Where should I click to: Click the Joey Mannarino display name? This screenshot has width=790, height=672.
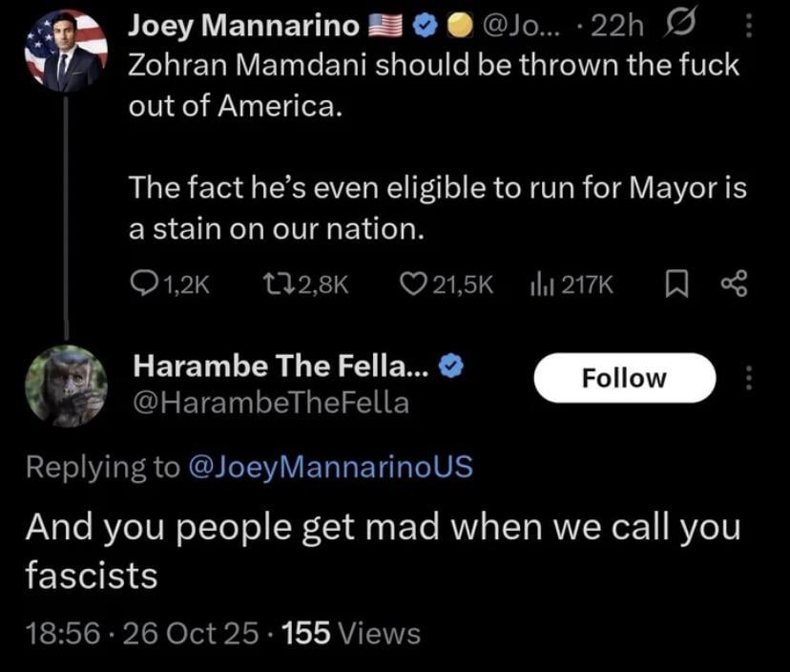pyautogui.click(x=244, y=29)
